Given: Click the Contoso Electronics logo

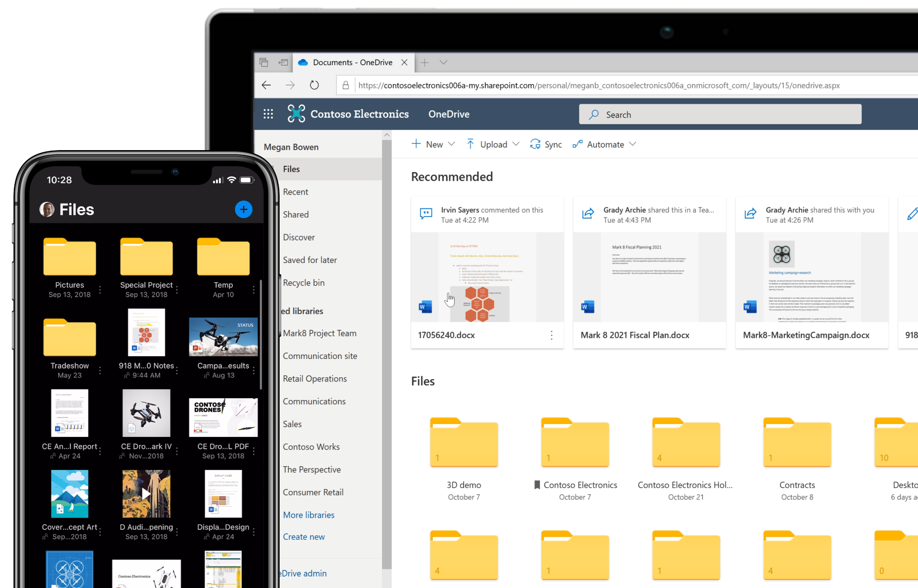Looking at the screenshot, I should (296, 114).
